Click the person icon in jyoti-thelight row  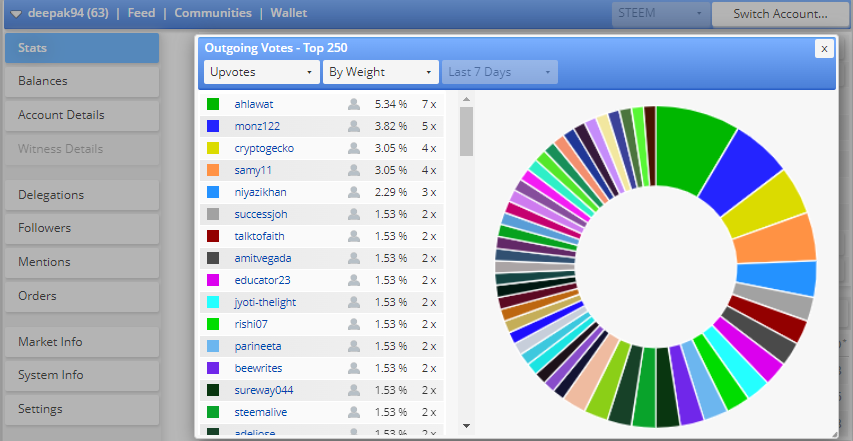[354, 302]
